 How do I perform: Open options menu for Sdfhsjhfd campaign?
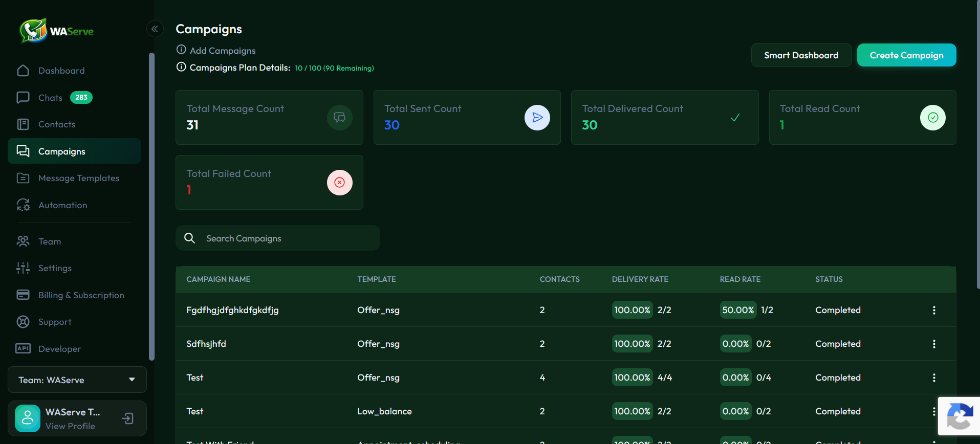click(x=934, y=344)
